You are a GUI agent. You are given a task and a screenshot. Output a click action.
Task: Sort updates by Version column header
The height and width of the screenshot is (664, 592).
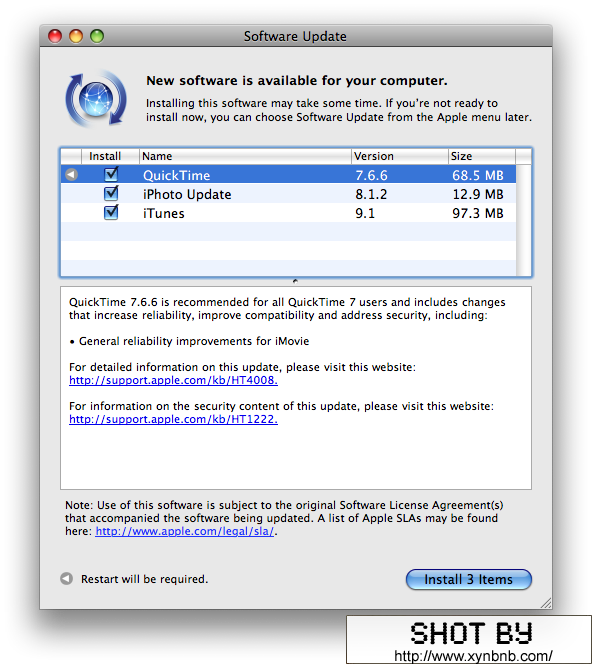[x=399, y=156]
